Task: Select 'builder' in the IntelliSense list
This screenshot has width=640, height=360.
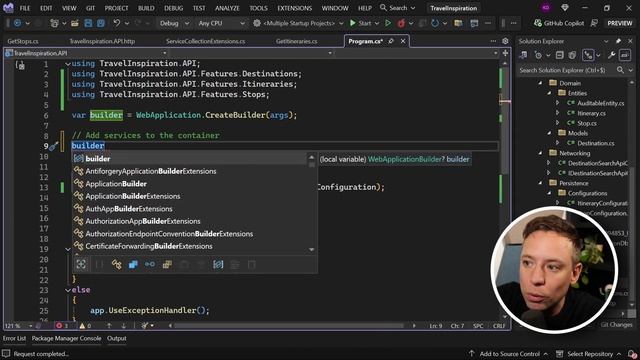Action: 190,159
